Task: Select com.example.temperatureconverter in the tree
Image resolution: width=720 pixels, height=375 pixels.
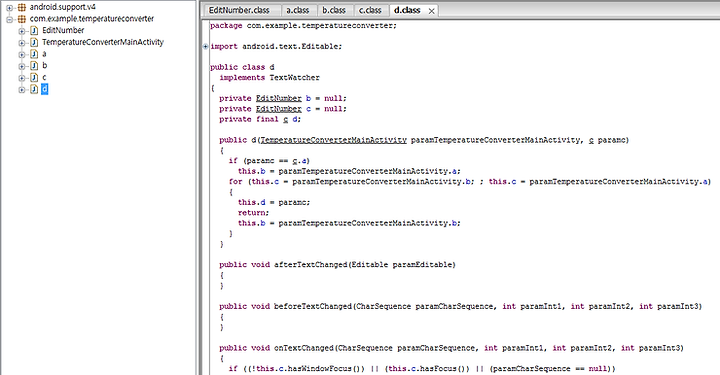Action: (92, 19)
